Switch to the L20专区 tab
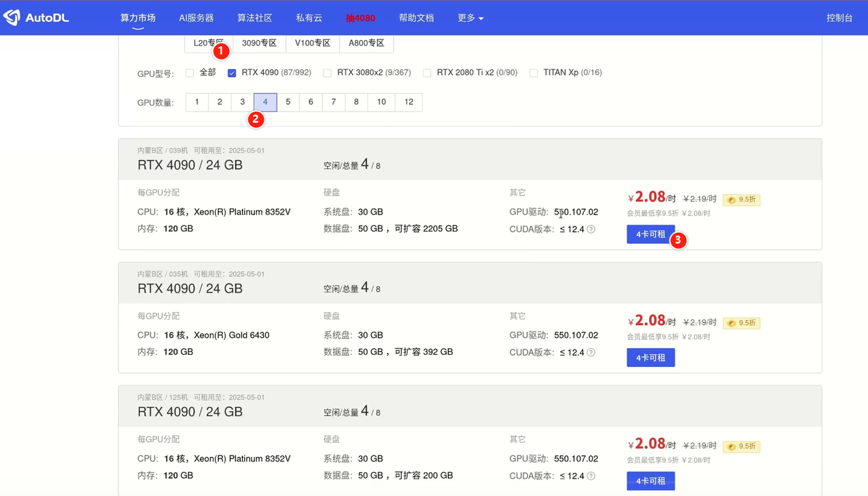The width and height of the screenshot is (868, 496). (209, 43)
